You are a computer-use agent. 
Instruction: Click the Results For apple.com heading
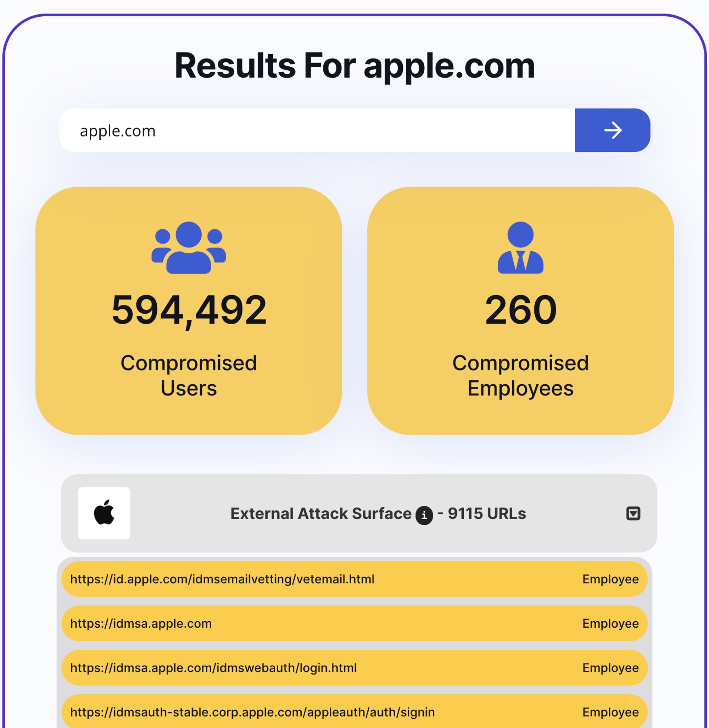tap(354, 66)
